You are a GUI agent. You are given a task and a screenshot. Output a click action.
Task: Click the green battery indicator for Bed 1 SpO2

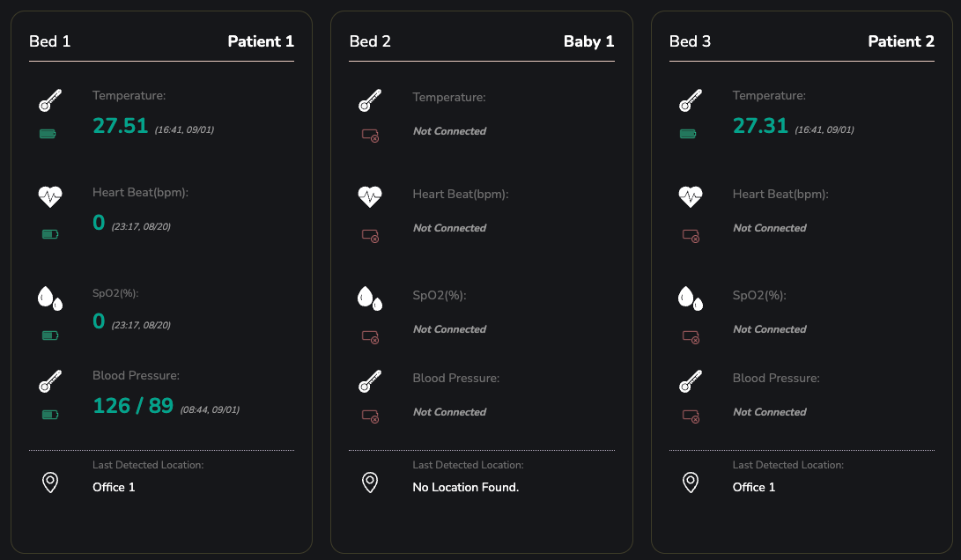pyautogui.click(x=48, y=335)
